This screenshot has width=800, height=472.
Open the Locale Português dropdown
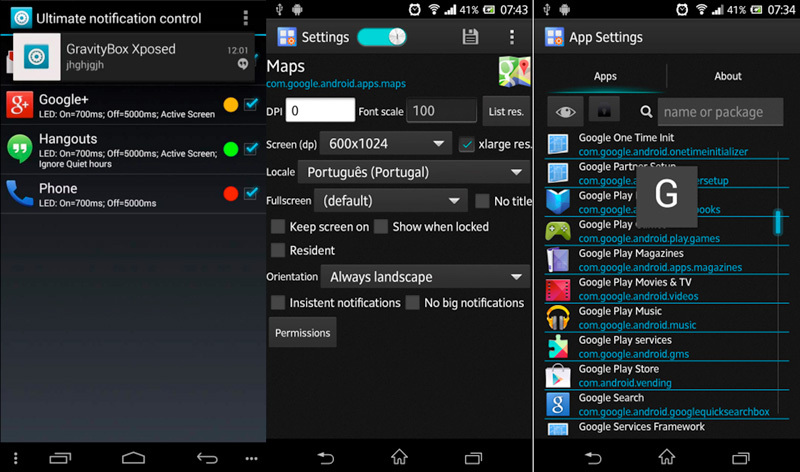pyautogui.click(x=414, y=172)
